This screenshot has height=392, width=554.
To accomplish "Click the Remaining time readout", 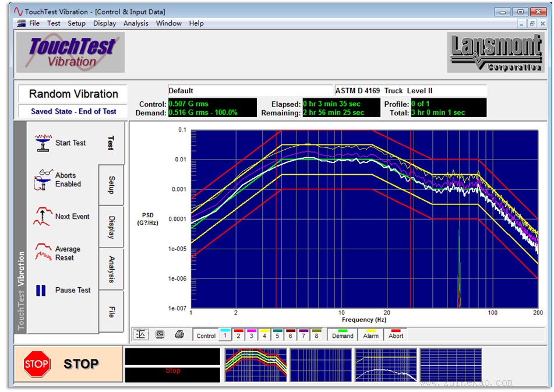I will (x=341, y=112).
